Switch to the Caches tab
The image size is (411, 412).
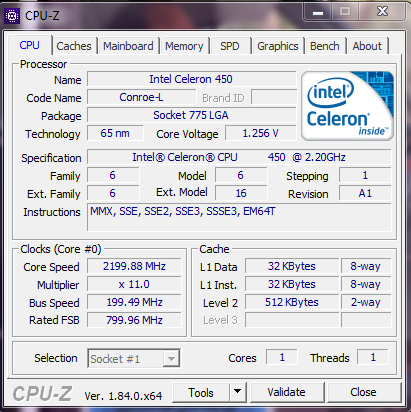[x=74, y=46]
